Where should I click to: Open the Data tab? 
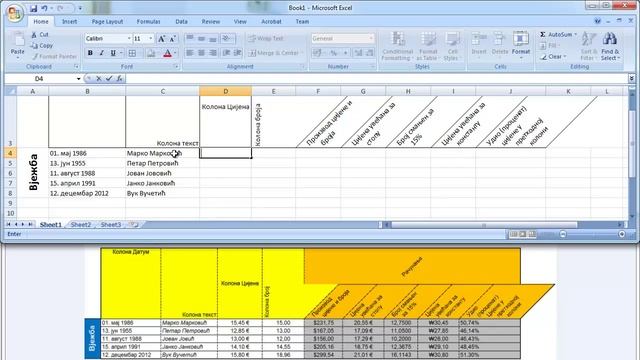coord(181,22)
